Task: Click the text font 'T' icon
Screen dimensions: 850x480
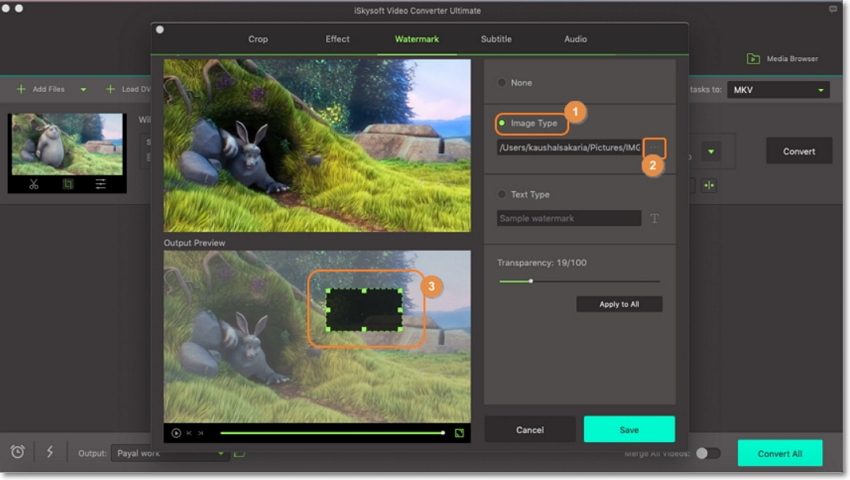Action: [655, 218]
